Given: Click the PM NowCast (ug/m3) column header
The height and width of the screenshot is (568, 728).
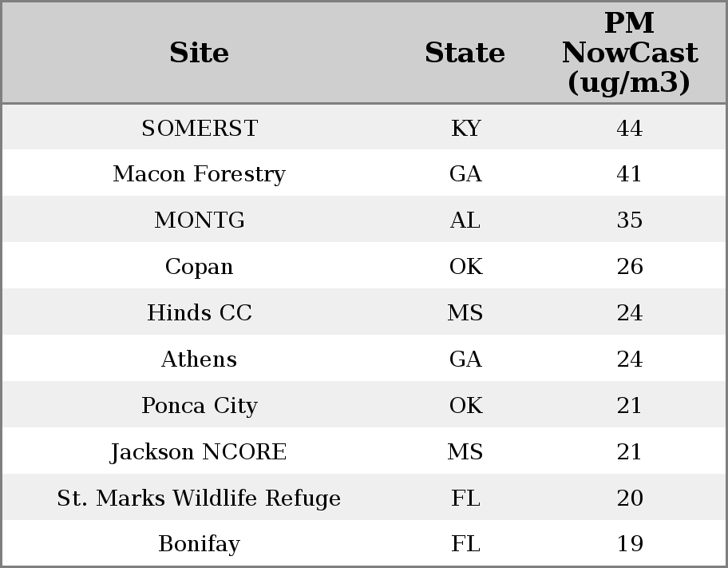Looking at the screenshot, I should 629,53.
